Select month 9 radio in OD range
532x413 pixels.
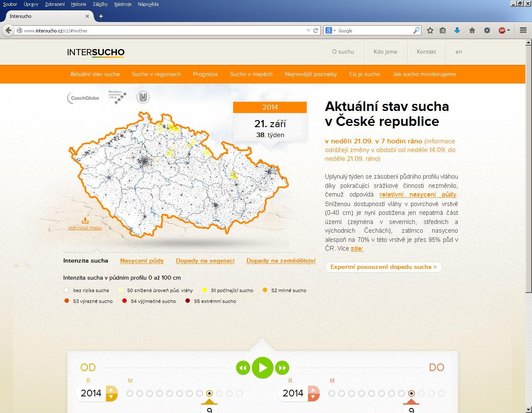pyautogui.click(x=209, y=393)
